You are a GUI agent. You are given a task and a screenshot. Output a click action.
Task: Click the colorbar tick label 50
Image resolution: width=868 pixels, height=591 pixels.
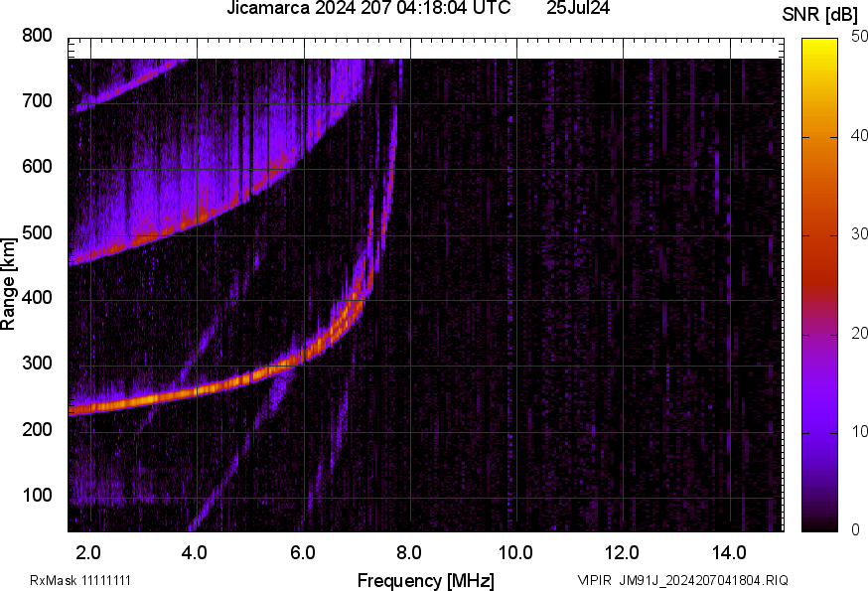(859, 37)
